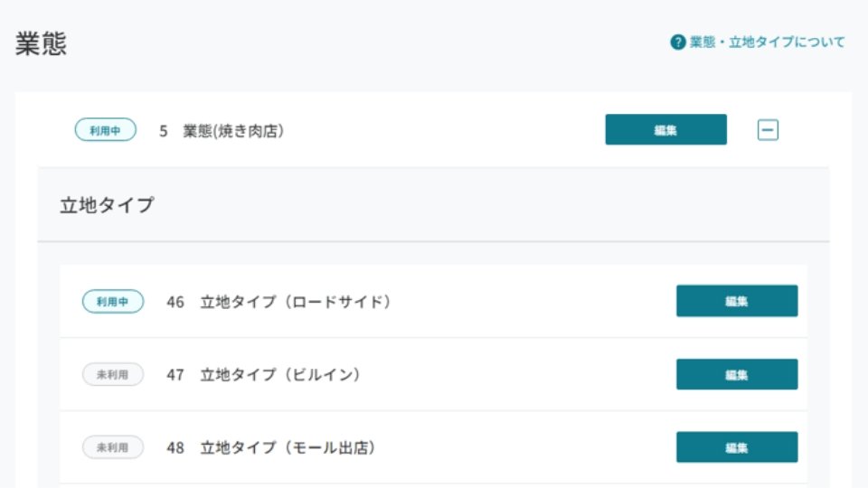The width and height of the screenshot is (868, 488).
Task: Click 編集 button for 業態(焼き肉店)
Action: (x=665, y=129)
